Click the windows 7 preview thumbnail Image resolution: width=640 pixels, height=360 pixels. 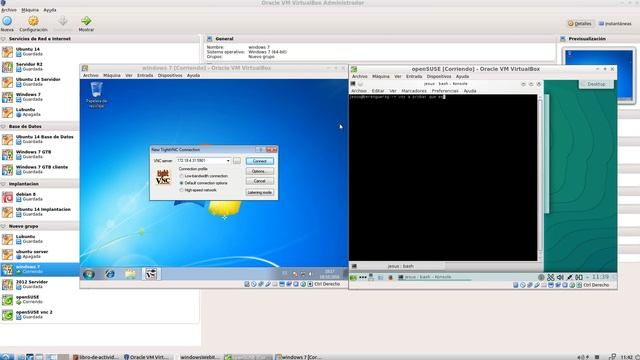[599, 75]
